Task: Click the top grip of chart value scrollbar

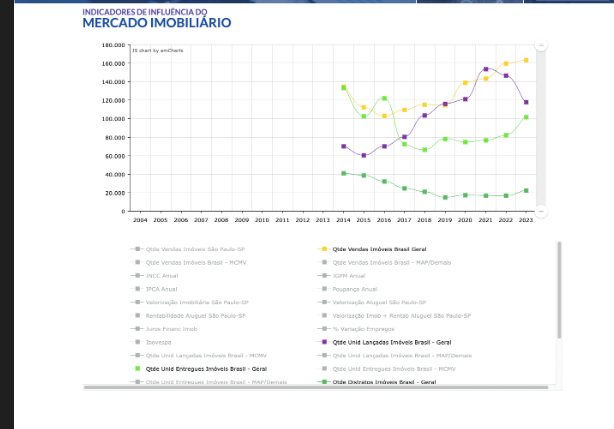Action: tap(541, 45)
